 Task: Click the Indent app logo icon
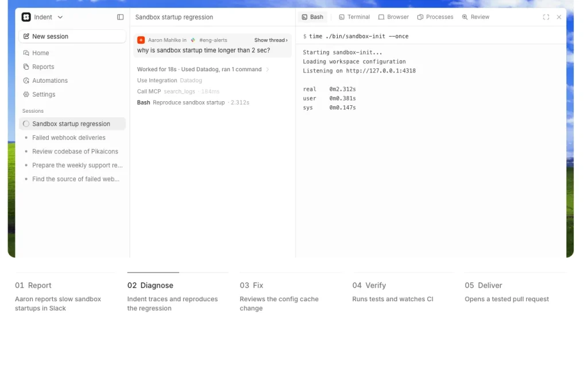click(x=26, y=17)
